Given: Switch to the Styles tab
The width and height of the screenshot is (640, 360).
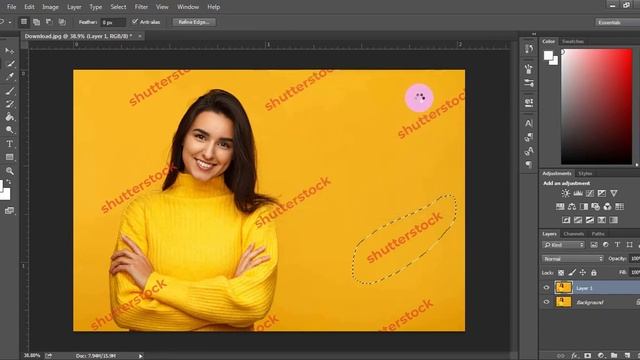Looking at the screenshot, I should click(585, 173).
